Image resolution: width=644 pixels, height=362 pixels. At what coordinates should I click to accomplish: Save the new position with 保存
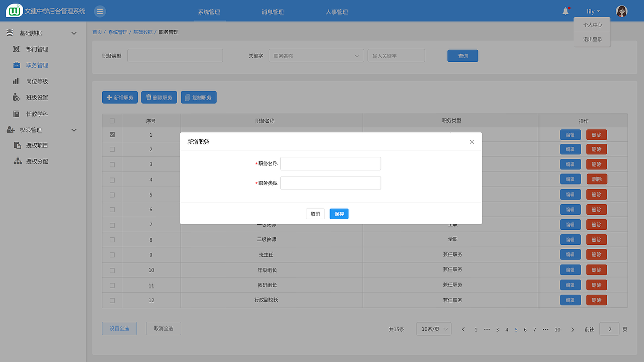click(339, 214)
